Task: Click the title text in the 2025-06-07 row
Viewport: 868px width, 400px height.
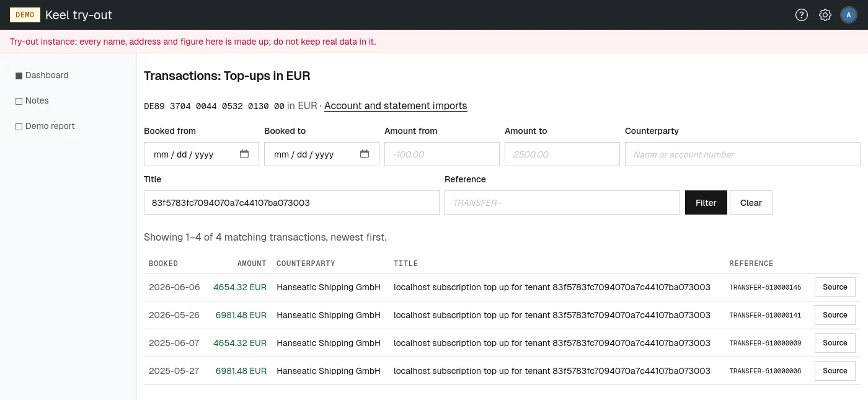Action: coord(552,343)
